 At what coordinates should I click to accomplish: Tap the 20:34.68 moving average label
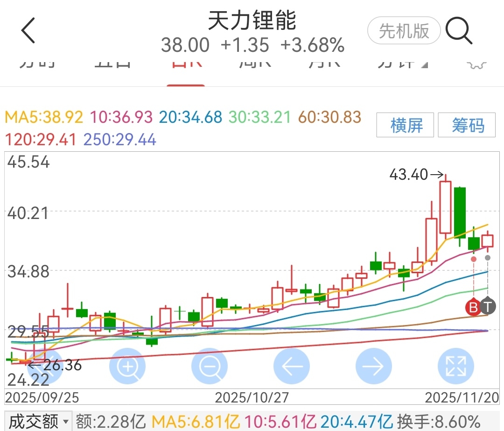pyautogui.click(x=190, y=117)
